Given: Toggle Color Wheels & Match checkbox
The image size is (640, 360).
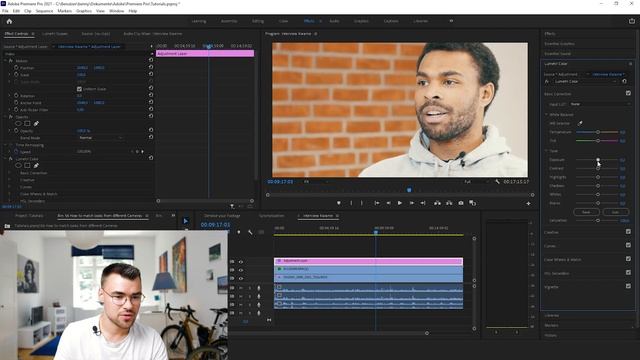Looking at the screenshot, I should 628,259.
